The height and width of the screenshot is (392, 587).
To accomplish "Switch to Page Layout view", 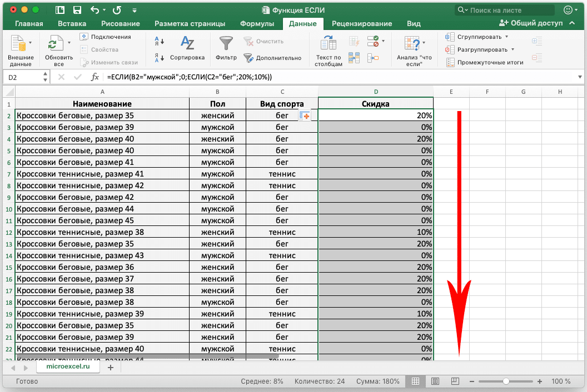I will (435, 381).
